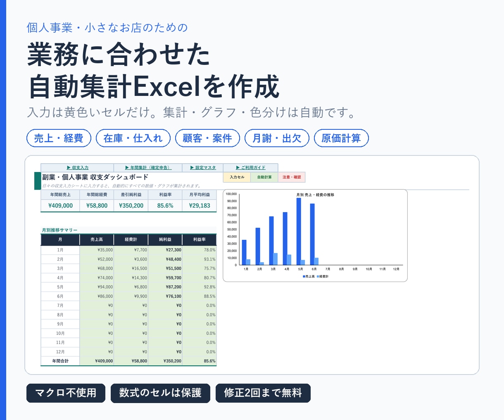This screenshot has width=504, height=420.
Task: Open the ご利用ガイド link
Action: click(251, 167)
